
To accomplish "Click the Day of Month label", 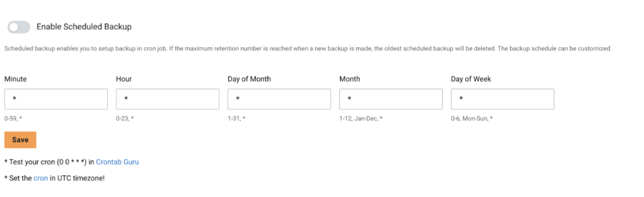I will pyautogui.click(x=249, y=79).
